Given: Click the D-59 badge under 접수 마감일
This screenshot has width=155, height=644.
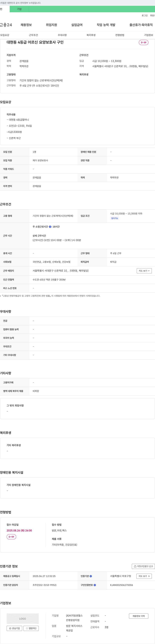Looking at the screenshot, I should (x=11, y=537).
